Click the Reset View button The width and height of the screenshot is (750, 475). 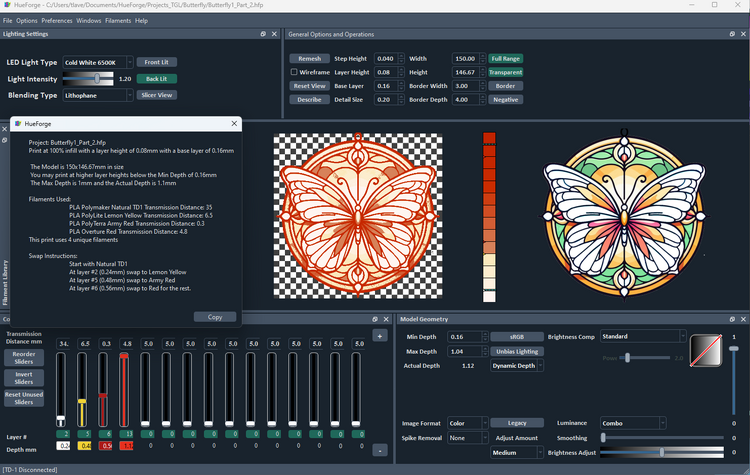pyautogui.click(x=309, y=86)
